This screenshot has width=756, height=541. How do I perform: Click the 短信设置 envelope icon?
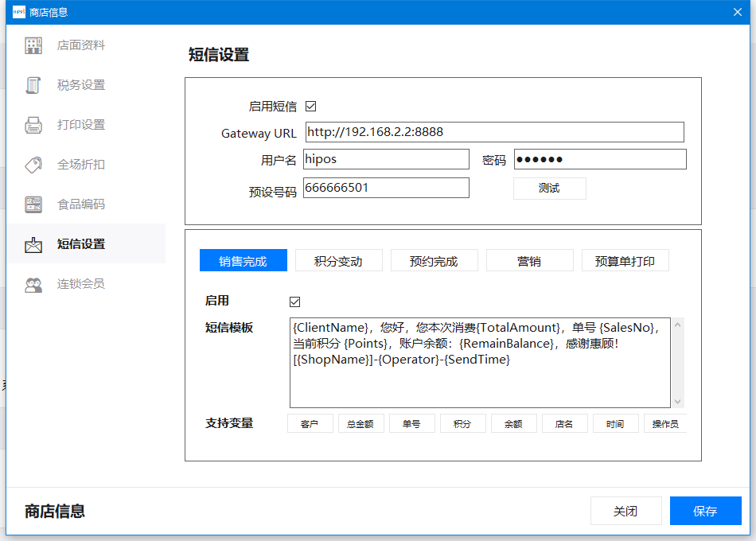pyautogui.click(x=33, y=244)
